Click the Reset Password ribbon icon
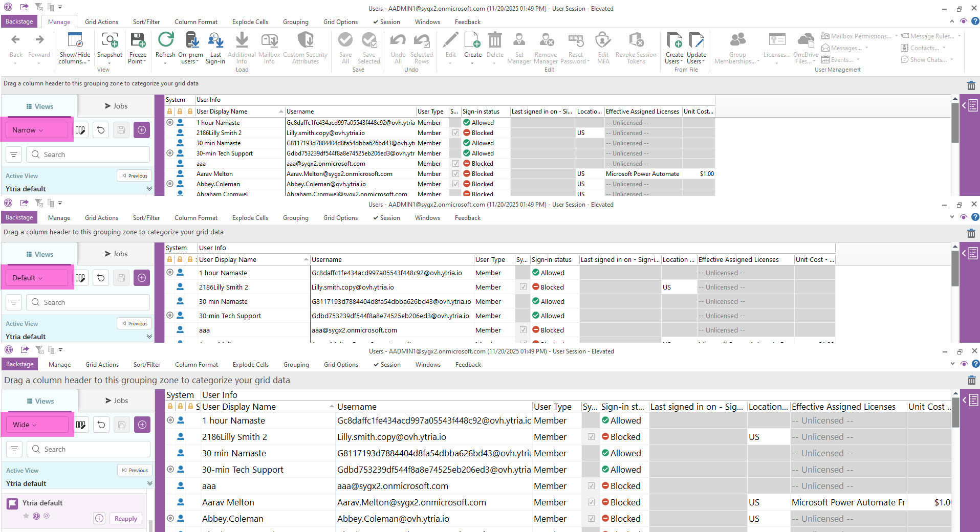This screenshot has height=532, width=980. click(x=576, y=41)
